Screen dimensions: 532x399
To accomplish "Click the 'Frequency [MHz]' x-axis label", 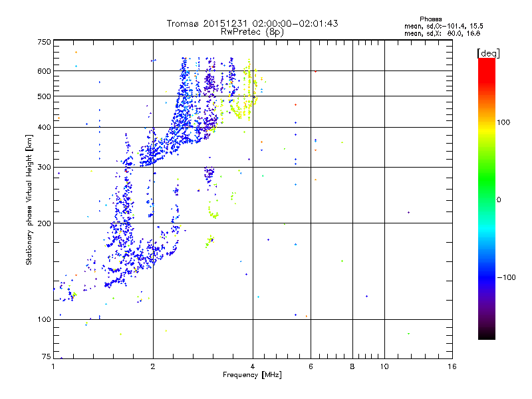I will [x=252, y=375].
